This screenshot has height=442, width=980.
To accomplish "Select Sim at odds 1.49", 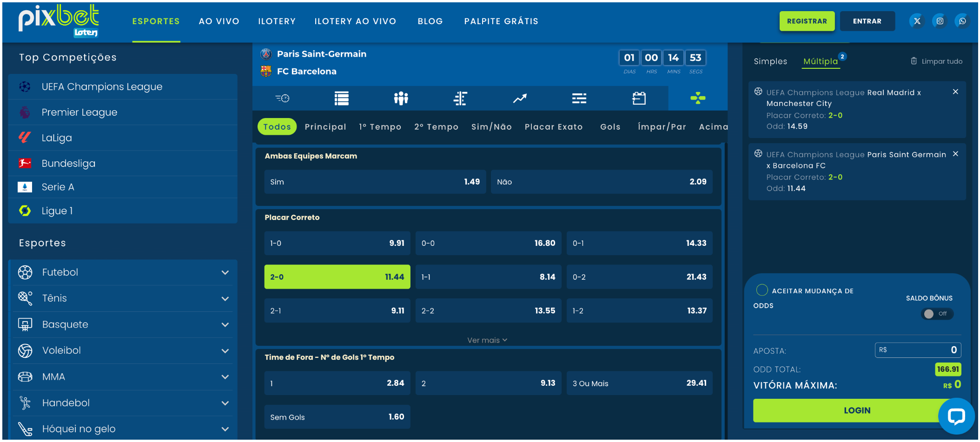I will coord(375,182).
